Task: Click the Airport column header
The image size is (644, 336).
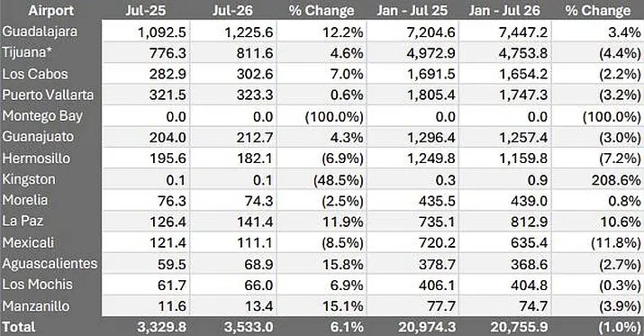Action: [x=51, y=10]
